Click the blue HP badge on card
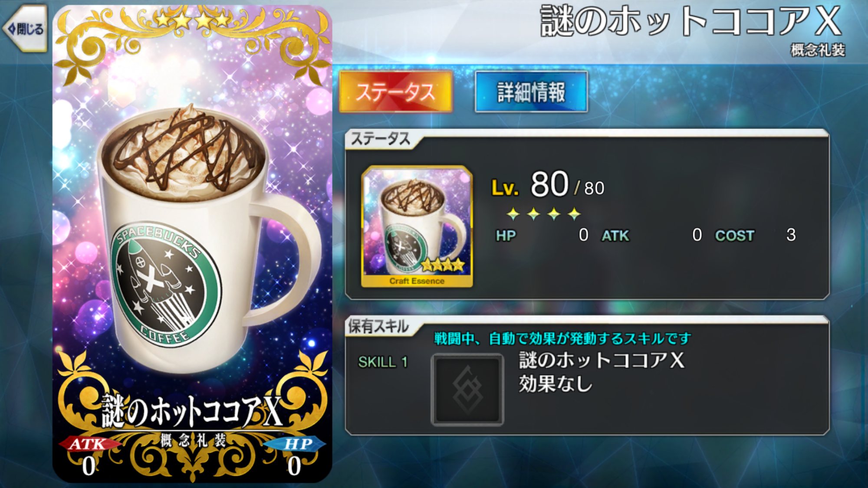Image resolution: width=868 pixels, height=488 pixels. point(296,444)
